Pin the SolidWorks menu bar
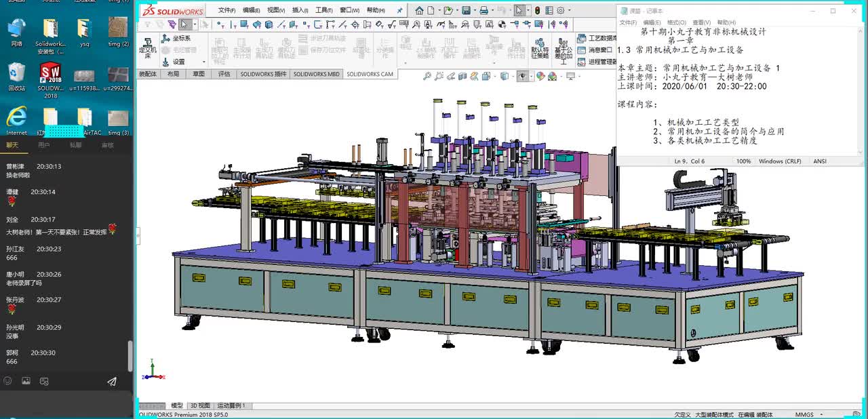868x419 pixels. (399, 10)
